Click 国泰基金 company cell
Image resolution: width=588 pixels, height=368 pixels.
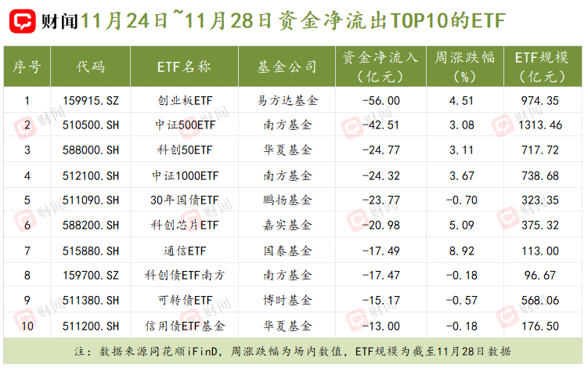coord(287,251)
